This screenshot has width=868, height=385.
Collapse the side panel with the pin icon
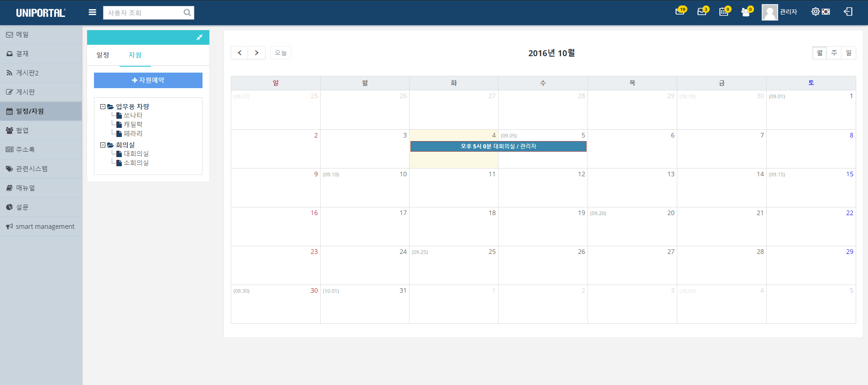point(199,37)
